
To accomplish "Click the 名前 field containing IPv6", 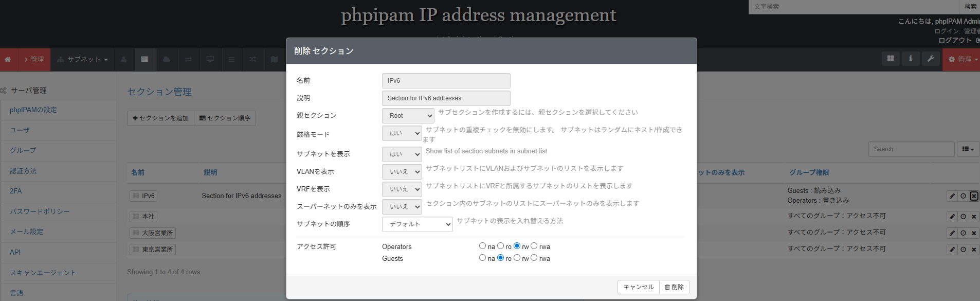I will point(446,81).
